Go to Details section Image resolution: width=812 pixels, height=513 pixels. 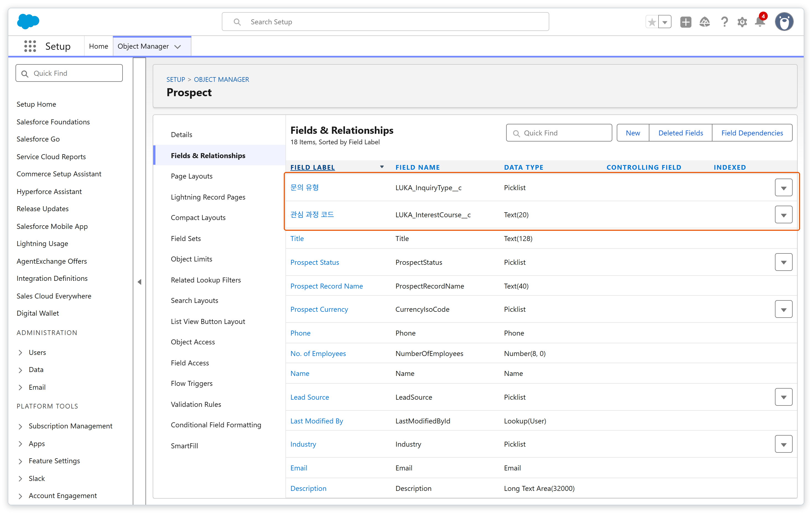click(x=181, y=135)
